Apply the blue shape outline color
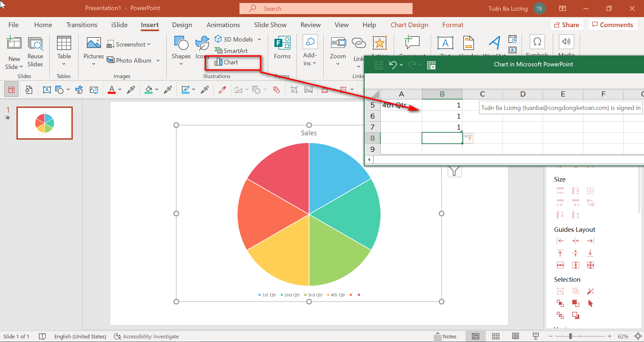Image resolution: width=644 pixels, height=342 pixels. pos(185,89)
